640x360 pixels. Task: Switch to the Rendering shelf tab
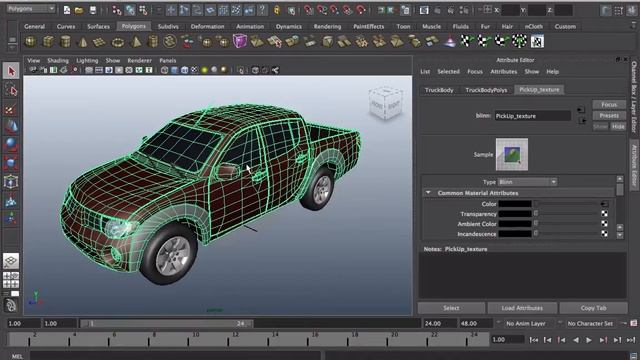pos(327,27)
